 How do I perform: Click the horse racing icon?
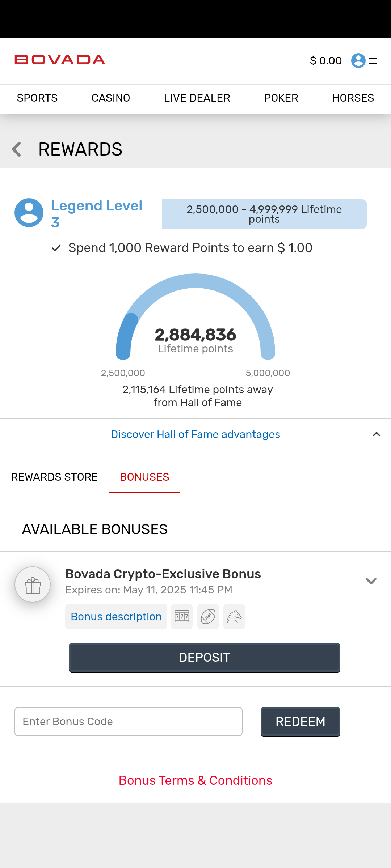click(x=234, y=617)
